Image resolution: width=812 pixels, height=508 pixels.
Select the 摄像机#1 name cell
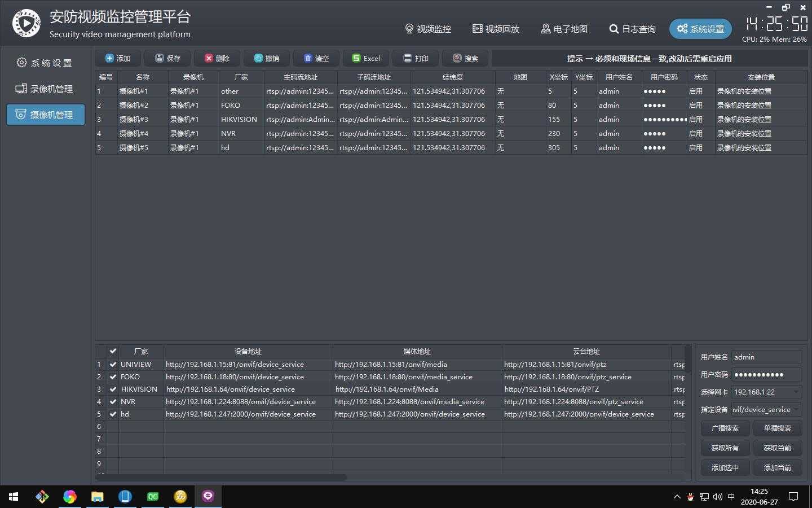(x=143, y=91)
